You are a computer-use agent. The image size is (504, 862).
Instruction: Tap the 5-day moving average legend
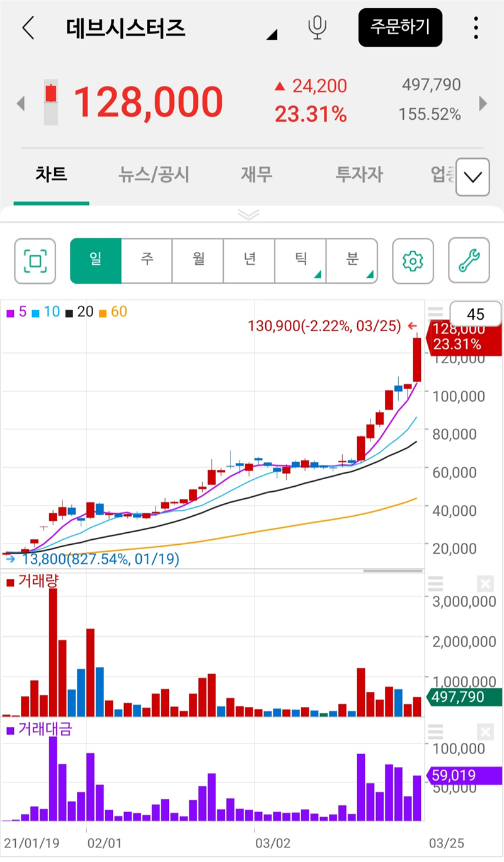[16, 312]
